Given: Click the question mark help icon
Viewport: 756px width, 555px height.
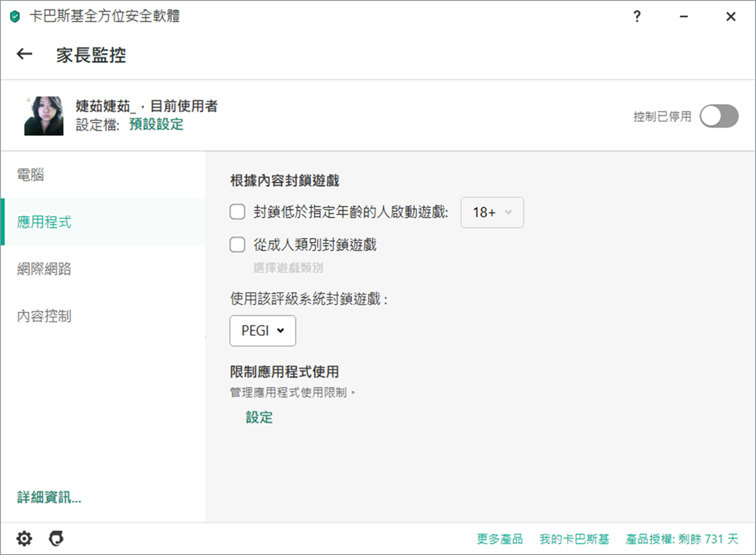Looking at the screenshot, I should (x=637, y=16).
